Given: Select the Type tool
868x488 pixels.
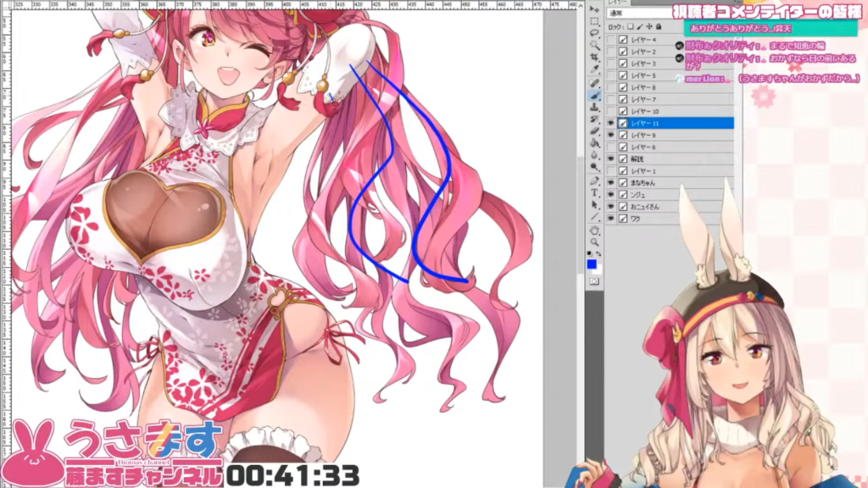Looking at the screenshot, I should coord(594,193).
